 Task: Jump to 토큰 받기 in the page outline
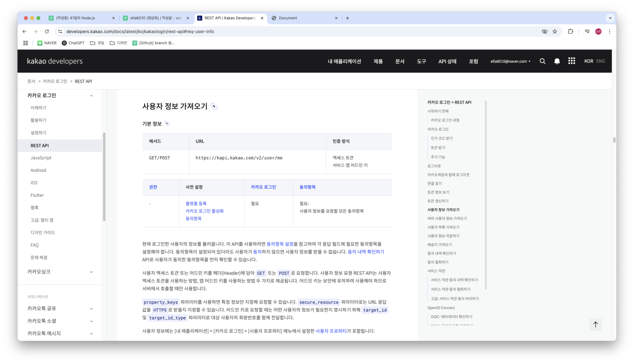(x=438, y=148)
